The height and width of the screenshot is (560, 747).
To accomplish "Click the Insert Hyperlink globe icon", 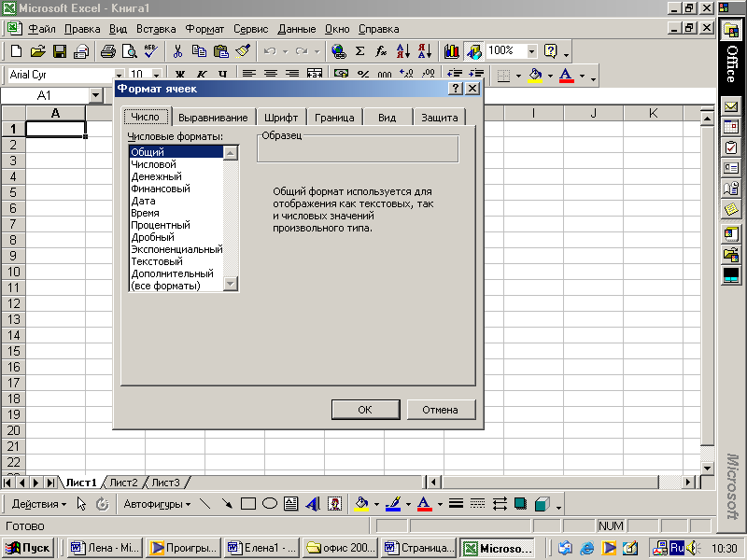I will tap(339, 51).
